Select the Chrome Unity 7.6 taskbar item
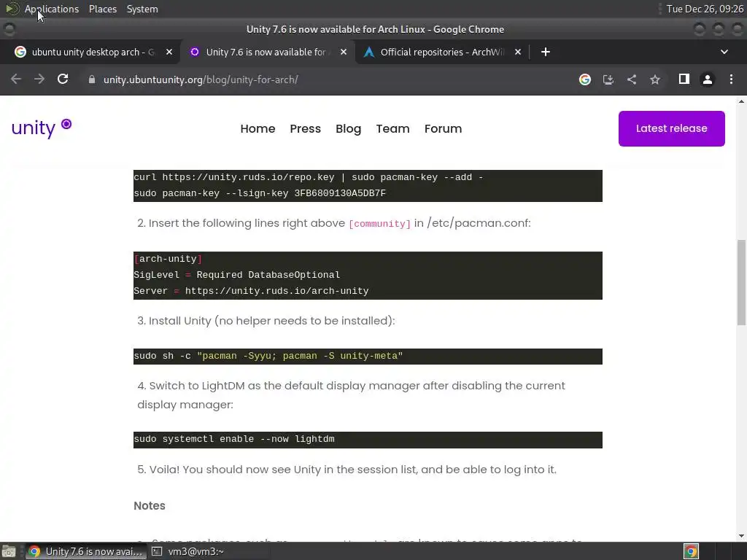This screenshot has height=560, width=747. [x=85, y=551]
